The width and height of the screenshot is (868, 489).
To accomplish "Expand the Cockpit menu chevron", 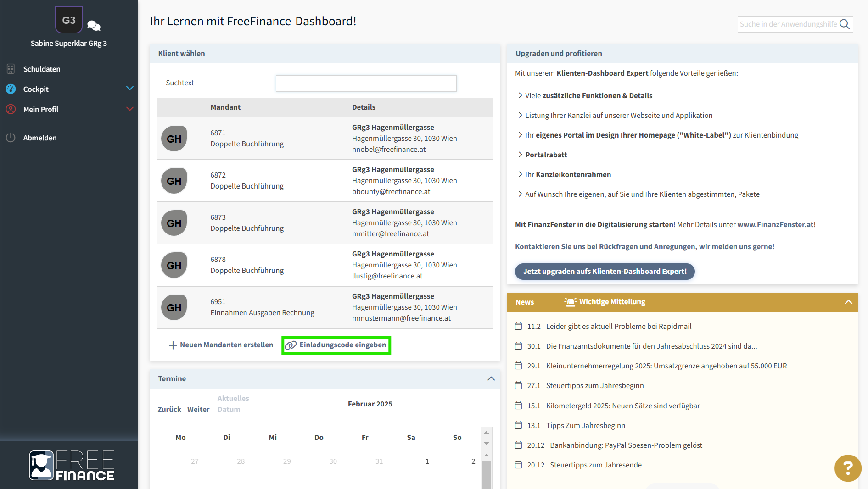I will pyautogui.click(x=130, y=88).
